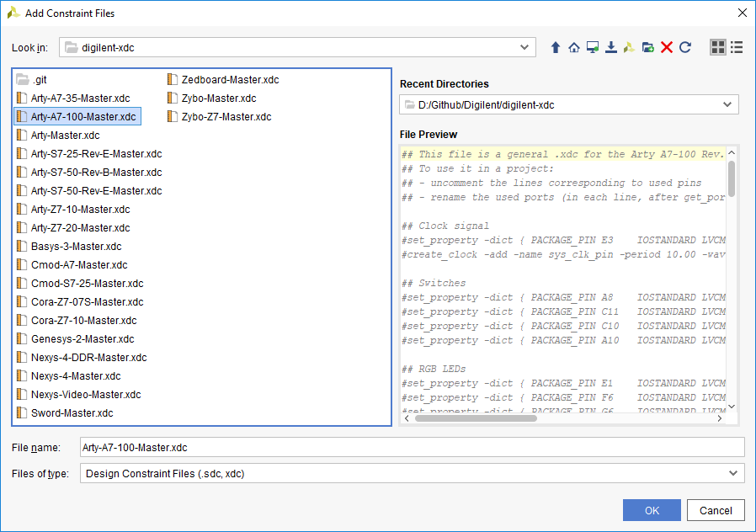Select Nexys-4-DDR-Master.xdc file
This screenshot has width=756, height=532.
[x=82, y=358]
